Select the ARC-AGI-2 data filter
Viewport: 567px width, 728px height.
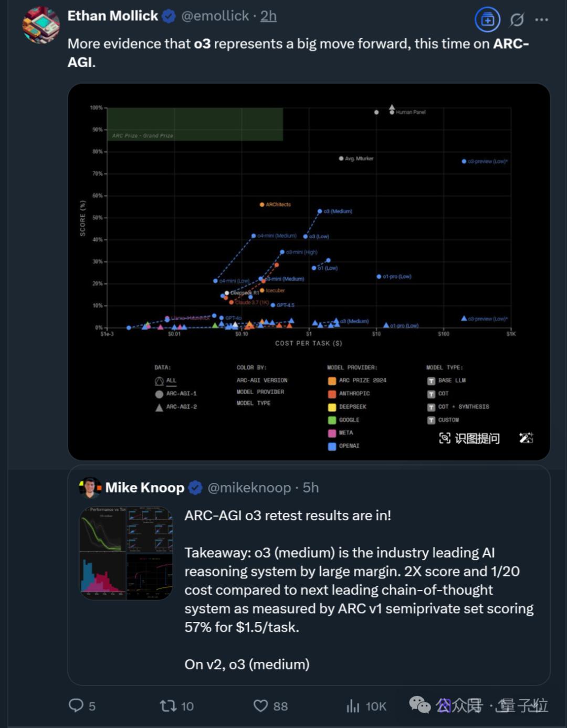point(176,407)
